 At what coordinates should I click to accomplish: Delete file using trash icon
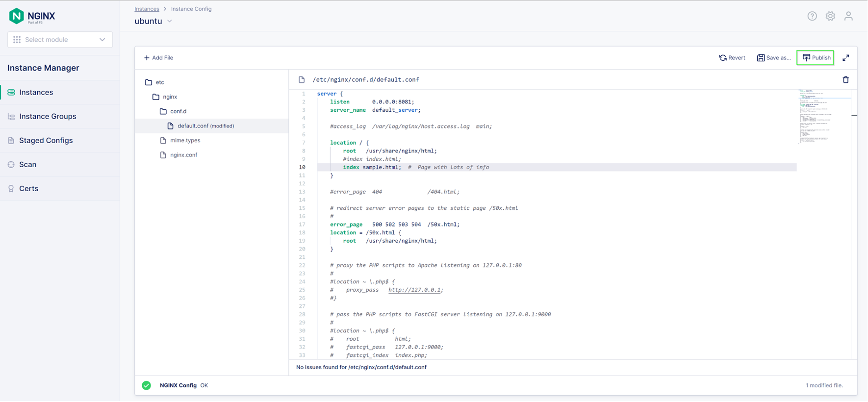(846, 79)
